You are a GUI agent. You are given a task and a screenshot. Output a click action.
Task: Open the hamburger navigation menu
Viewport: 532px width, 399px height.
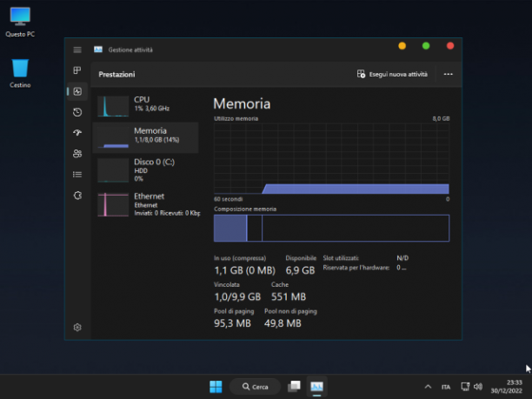(x=77, y=50)
